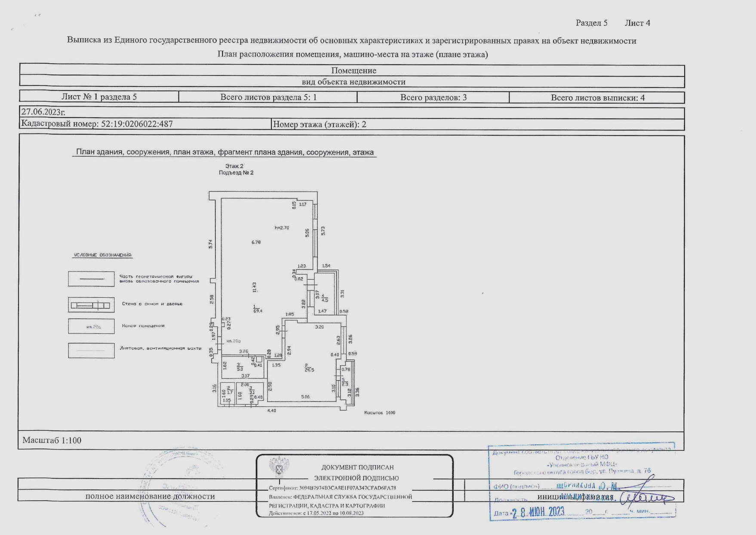756x535 pixels.
Task: Click the underlined heading "План здания, сооружения, план этажа"
Action: pos(224,152)
